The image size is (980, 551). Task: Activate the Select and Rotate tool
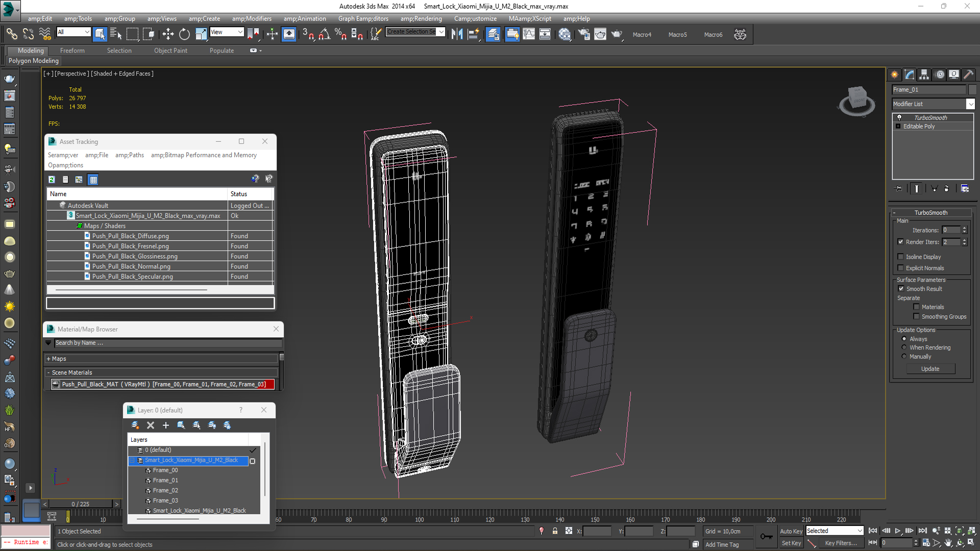click(184, 34)
